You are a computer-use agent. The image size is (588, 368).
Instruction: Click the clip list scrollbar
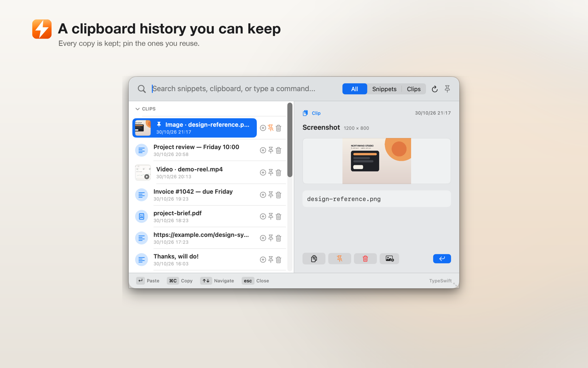(290, 140)
